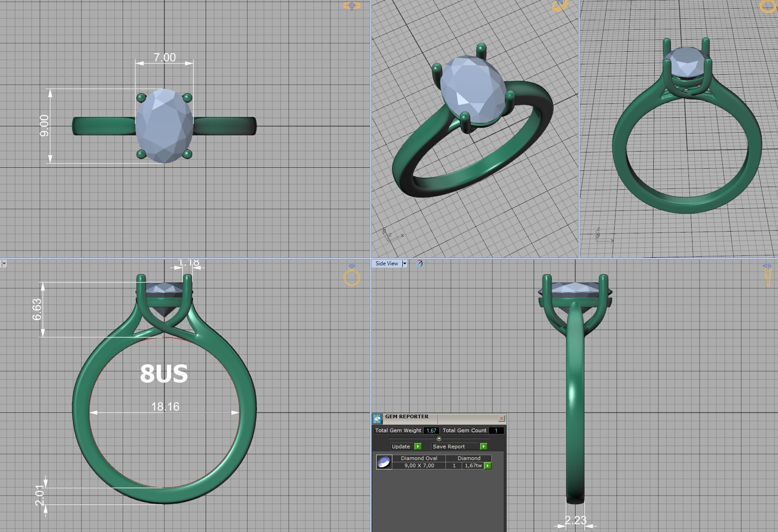Click the GEM REPORTER title bar text
778x532 pixels.
407,416
